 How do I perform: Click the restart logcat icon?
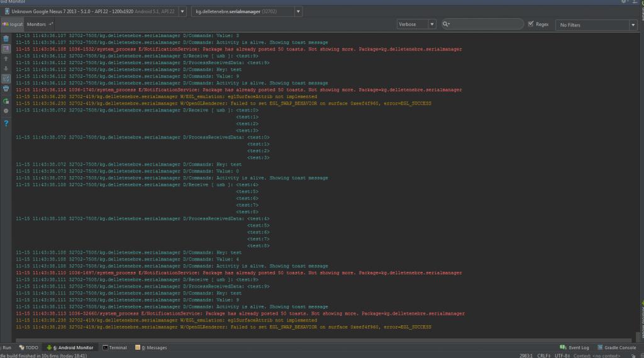[x=6, y=100]
